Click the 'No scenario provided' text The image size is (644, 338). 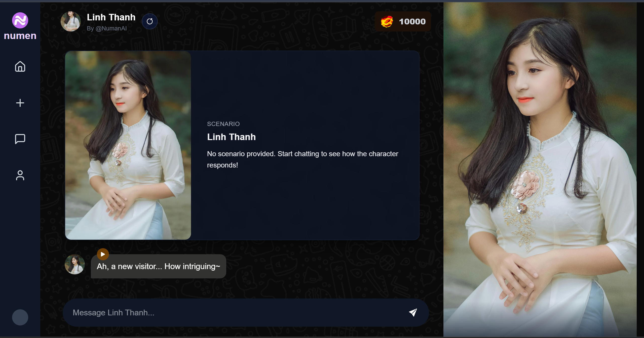tap(302, 159)
